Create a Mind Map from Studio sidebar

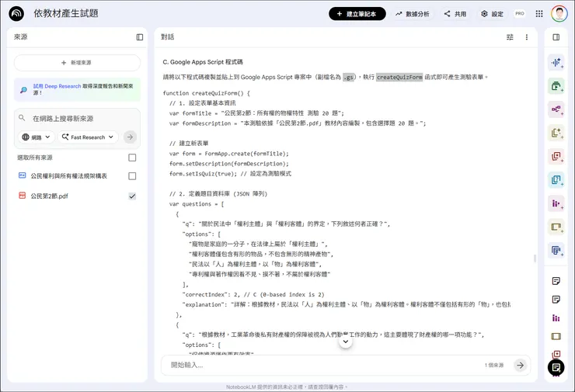point(556,109)
